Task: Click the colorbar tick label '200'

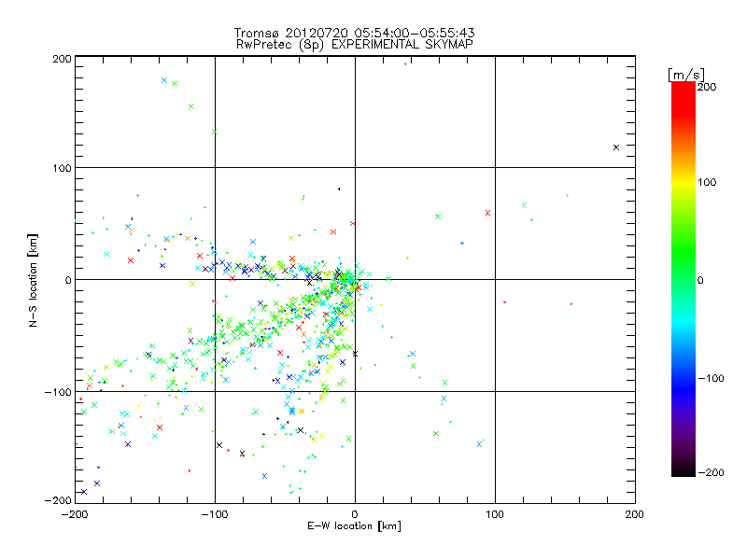Action: (x=707, y=87)
